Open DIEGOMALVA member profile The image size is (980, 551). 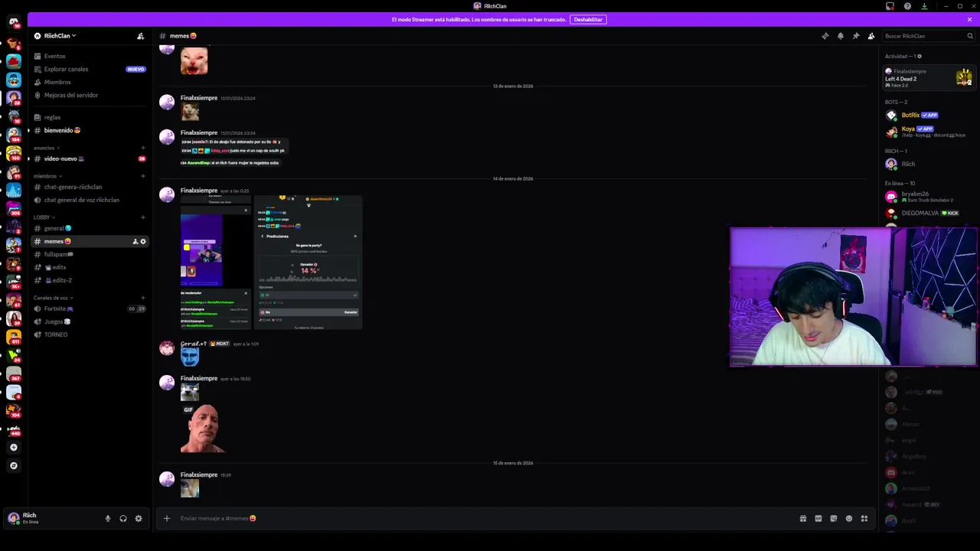click(x=929, y=214)
